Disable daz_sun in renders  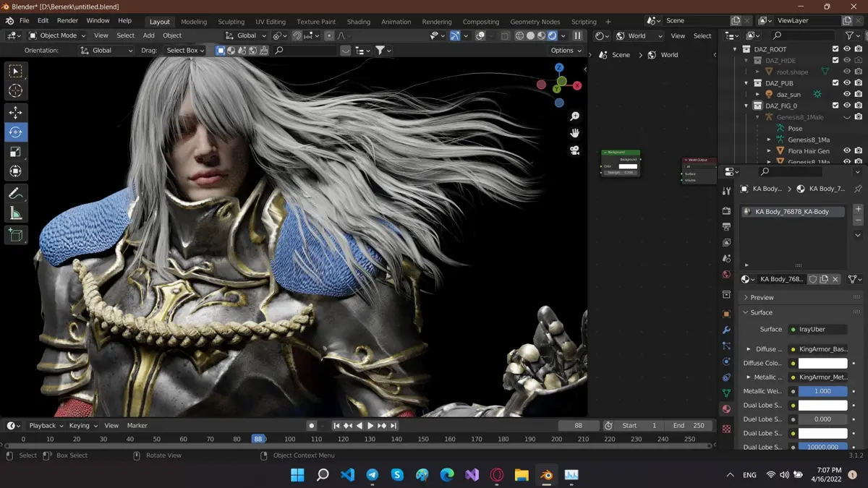858,94
